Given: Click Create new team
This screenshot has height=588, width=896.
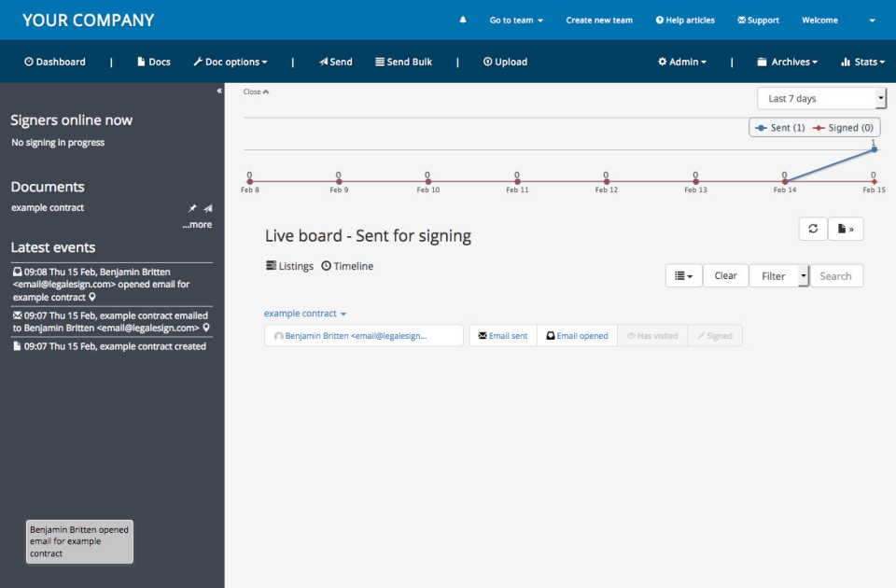Looking at the screenshot, I should pos(599,20).
